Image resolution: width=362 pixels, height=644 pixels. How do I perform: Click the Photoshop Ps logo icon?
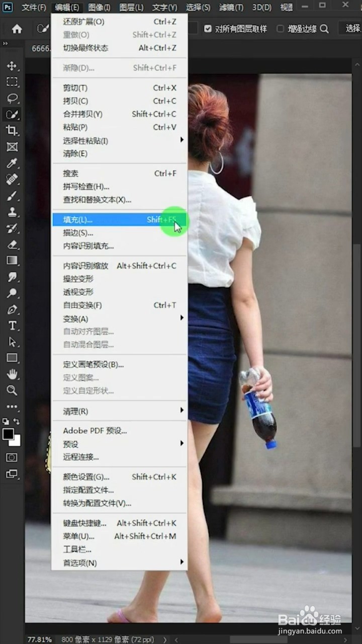[x=8, y=7]
